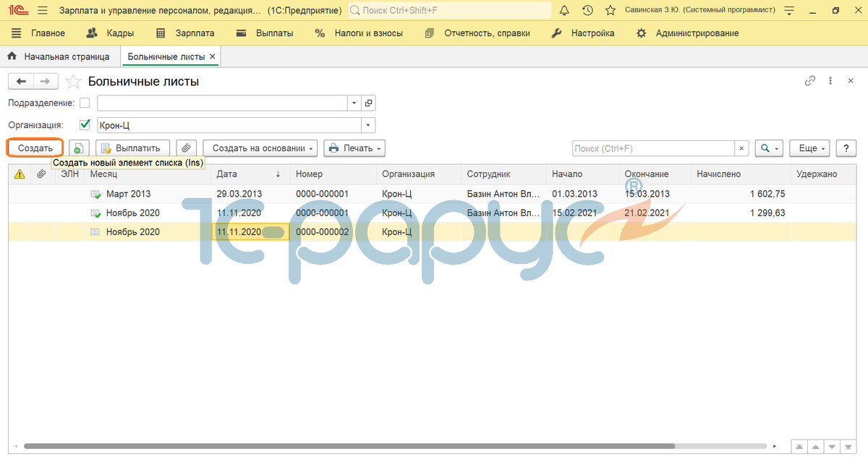Expand the Организация dropdown with Крон-Ц

click(x=368, y=125)
